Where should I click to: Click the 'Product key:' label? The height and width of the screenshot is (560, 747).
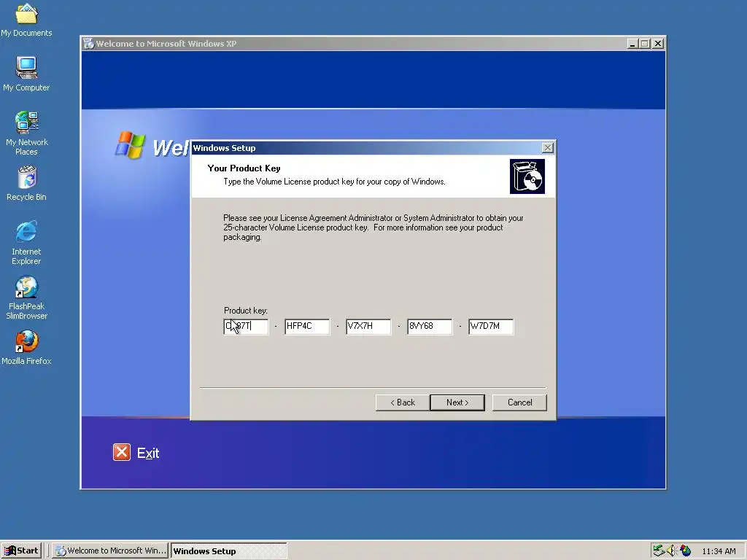coord(246,311)
